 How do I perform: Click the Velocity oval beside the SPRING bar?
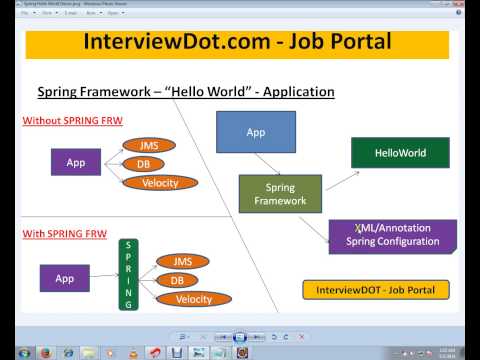coord(194,299)
